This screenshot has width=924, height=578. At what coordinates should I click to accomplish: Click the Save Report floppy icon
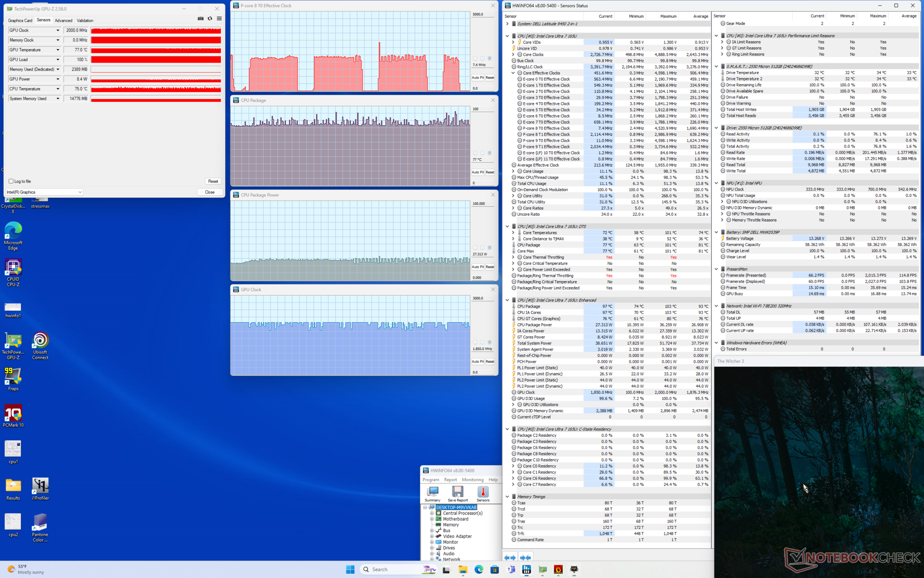click(457, 492)
